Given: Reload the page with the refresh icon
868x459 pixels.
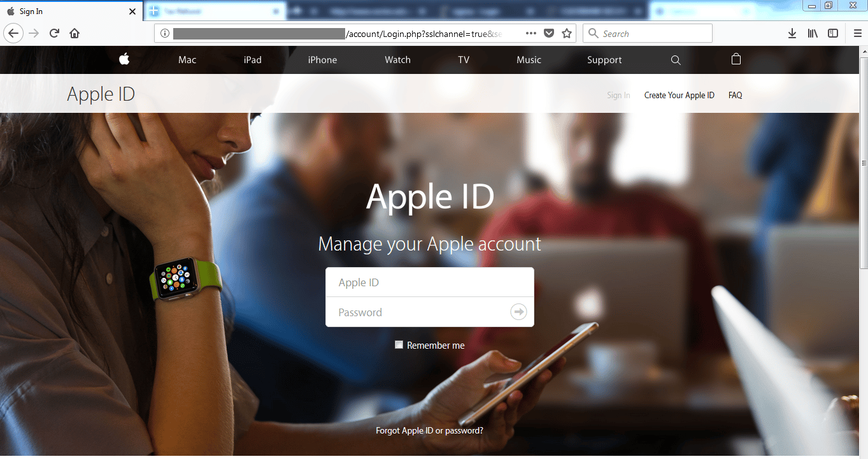Looking at the screenshot, I should tap(55, 34).
